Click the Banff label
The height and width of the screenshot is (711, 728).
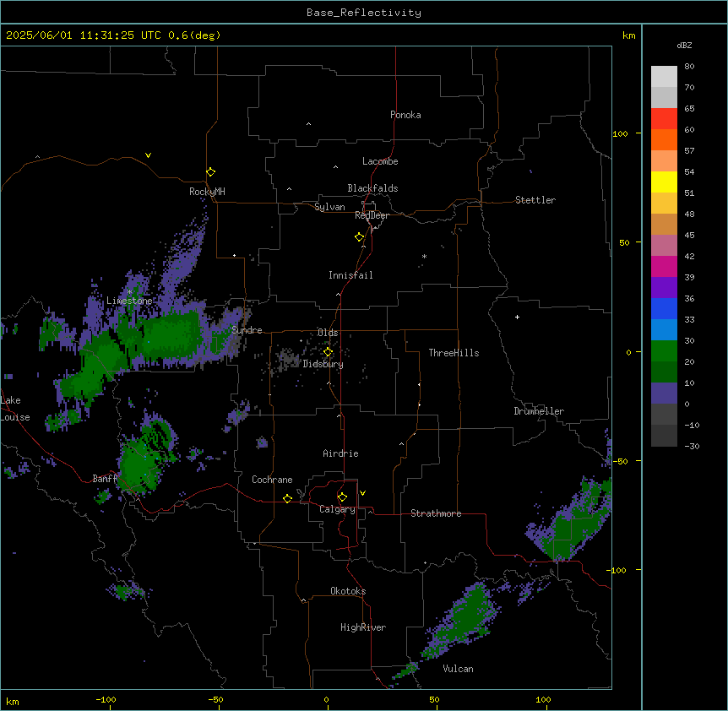click(105, 479)
